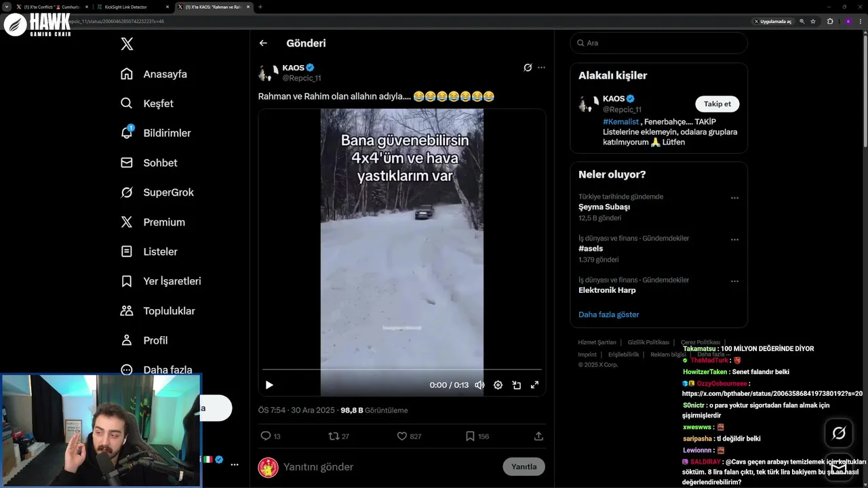Open the Imprint footer link

587,354
